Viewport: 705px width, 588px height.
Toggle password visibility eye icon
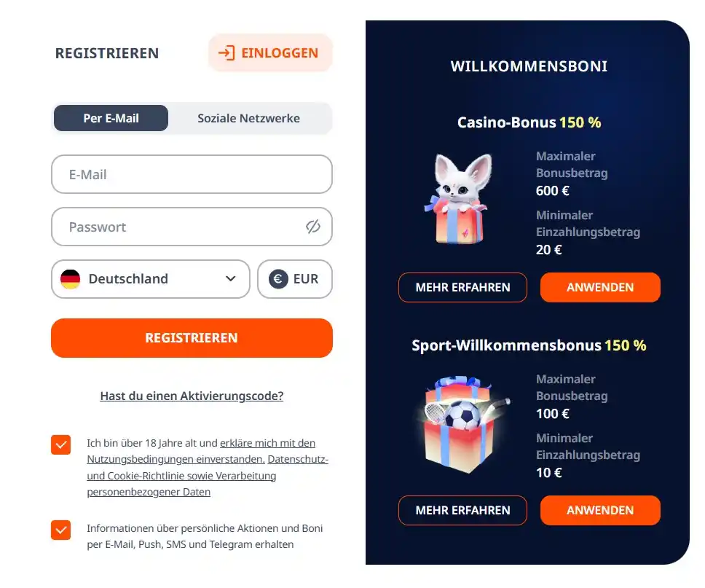313,227
